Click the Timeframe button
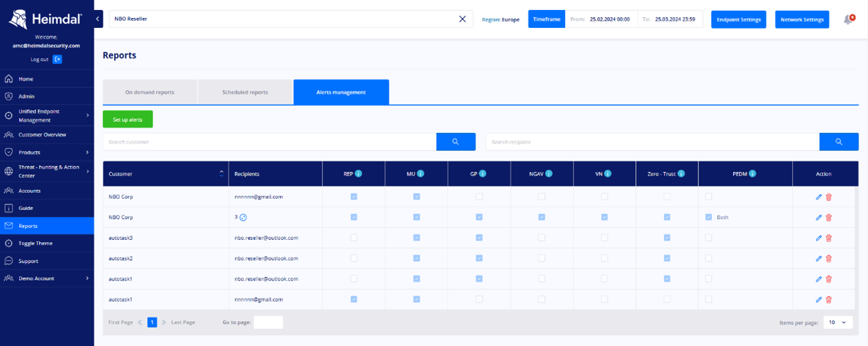This screenshot has height=346, width=868. click(546, 19)
